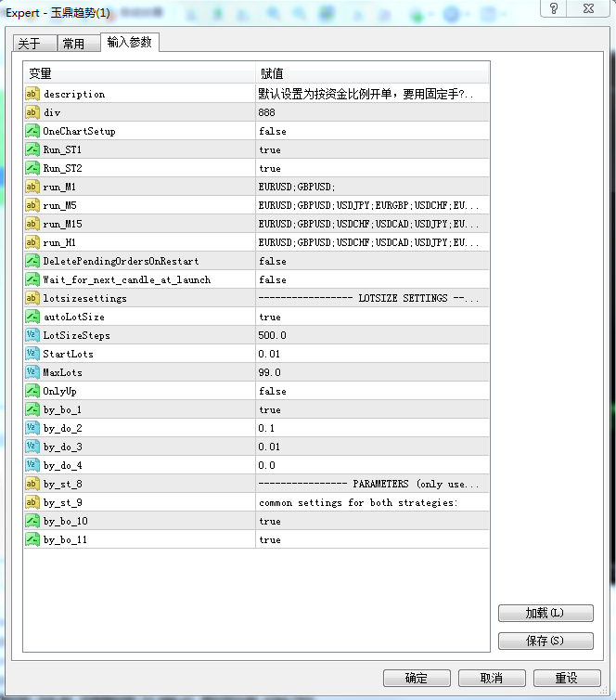Click the numeric icon beside LotSizeSteps
The image size is (616, 700).
tap(32, 335)
